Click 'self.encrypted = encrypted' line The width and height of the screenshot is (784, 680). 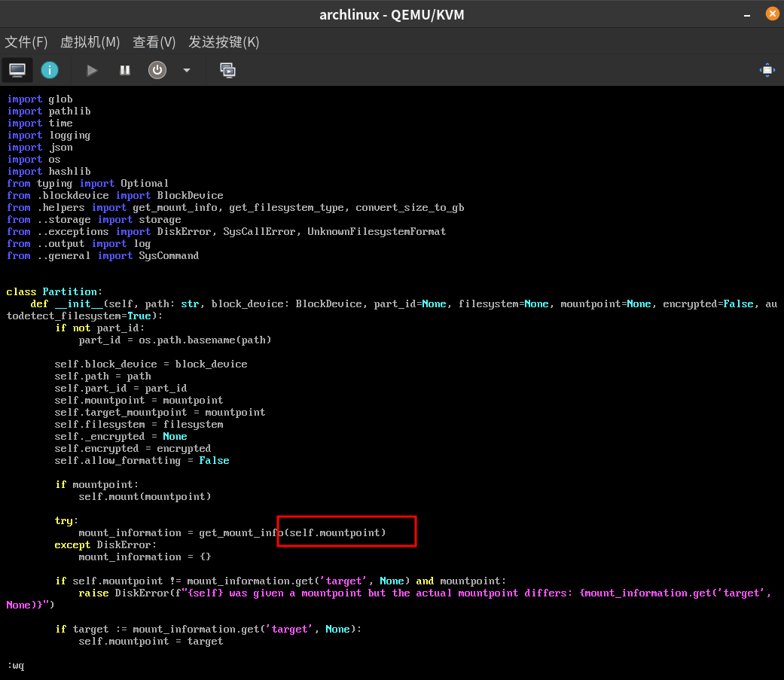tap(133, 449)
